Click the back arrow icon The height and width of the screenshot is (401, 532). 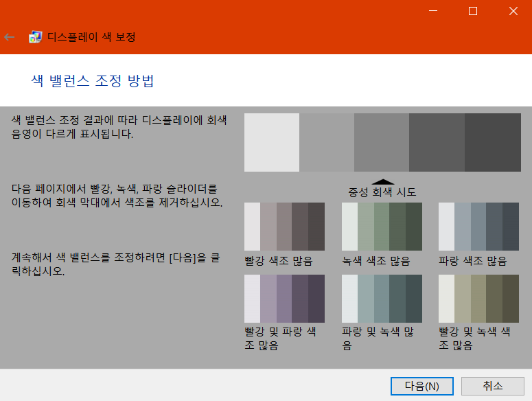10,37
